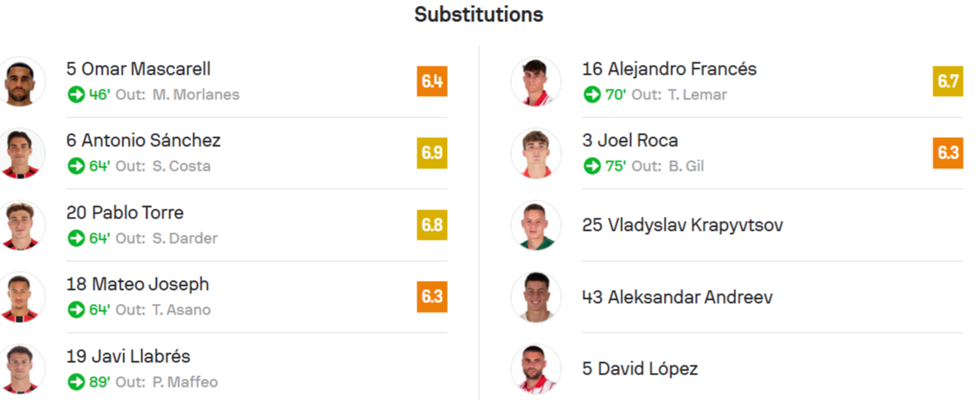Image resolution: width=980 pixels, height=400 pixels.
Task: Open the Javi Llabrés player link
Action: tap(128, 356)
